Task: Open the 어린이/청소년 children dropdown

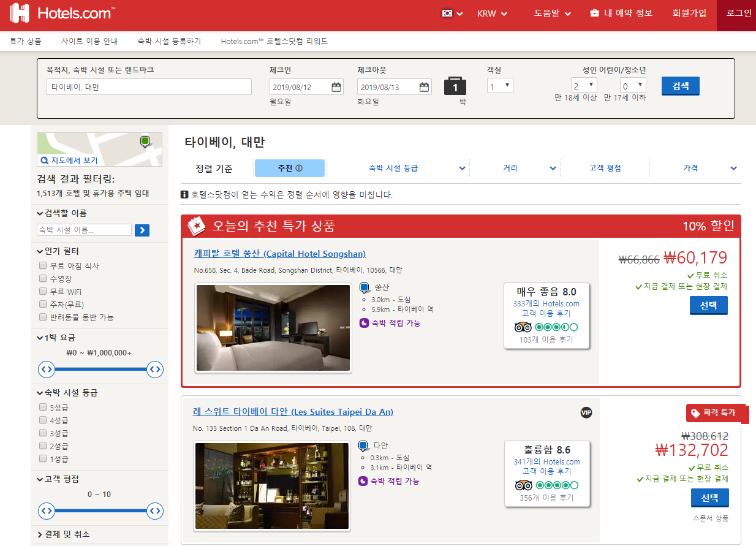Action: [633, 85]
